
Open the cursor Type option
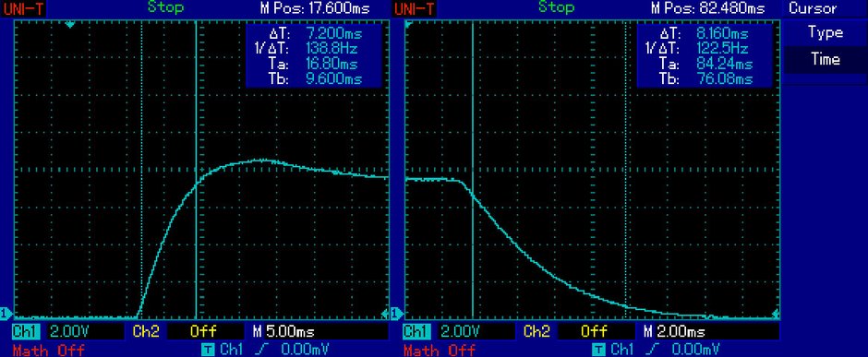(825, 32)
